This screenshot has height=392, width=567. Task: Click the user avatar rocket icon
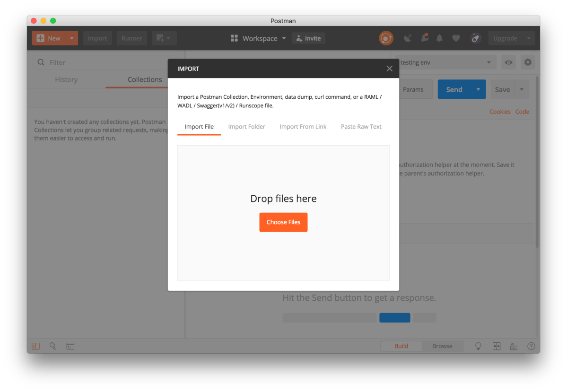[476, 38]
